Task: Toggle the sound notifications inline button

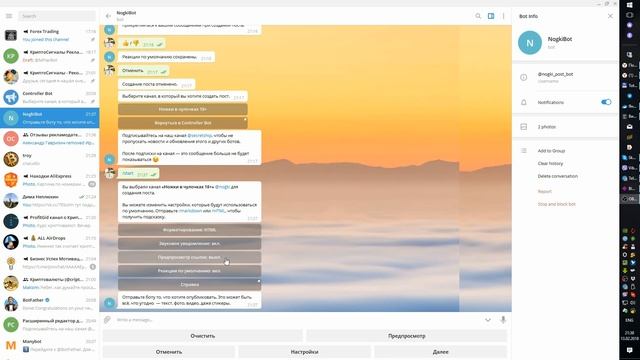Action: 189,243
